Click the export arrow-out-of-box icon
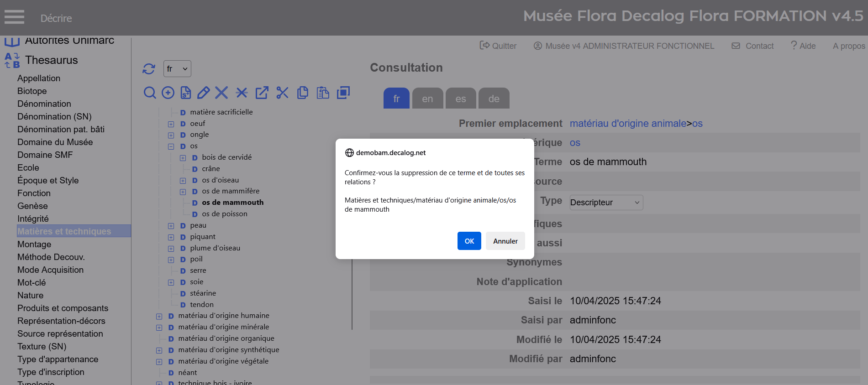 click(262, 93)
